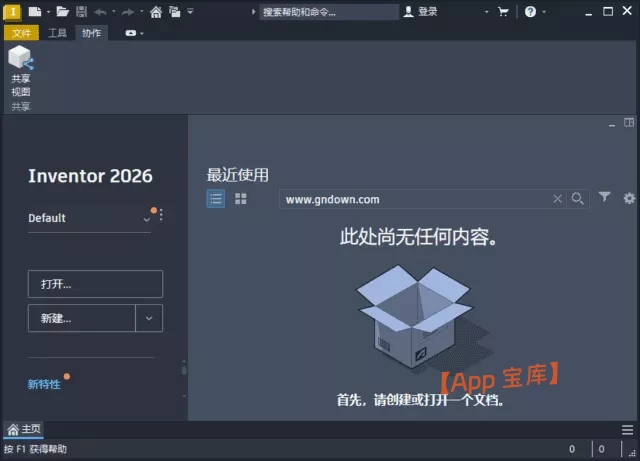Expand the undo history dropdown arrow
Screen dimensions: 640x461
pyautogui.click(x=113, y=12)
